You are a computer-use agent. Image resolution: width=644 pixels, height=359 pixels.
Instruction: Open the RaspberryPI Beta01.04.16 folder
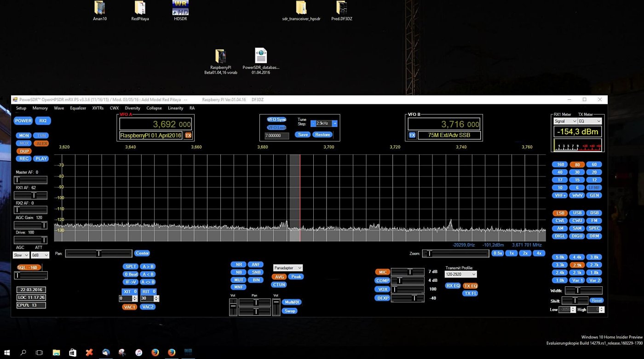point(220,62)
